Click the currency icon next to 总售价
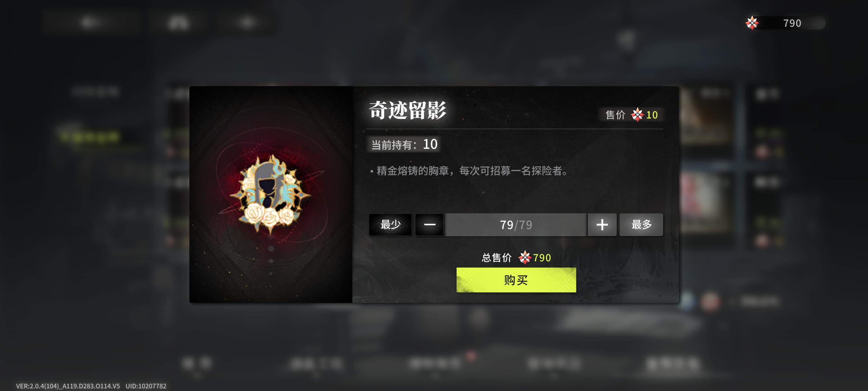Screen dimensions: 868x391 [x=525, y=258]
